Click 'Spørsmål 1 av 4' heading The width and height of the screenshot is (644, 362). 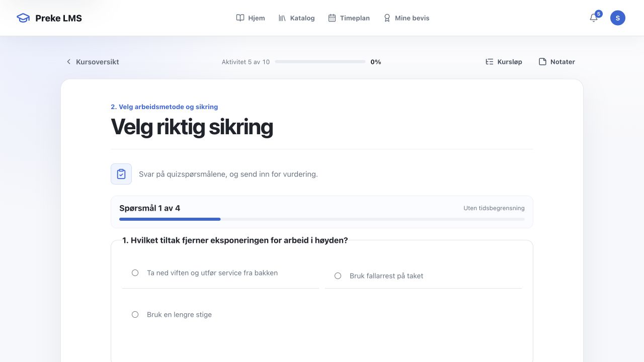(150, 208)
